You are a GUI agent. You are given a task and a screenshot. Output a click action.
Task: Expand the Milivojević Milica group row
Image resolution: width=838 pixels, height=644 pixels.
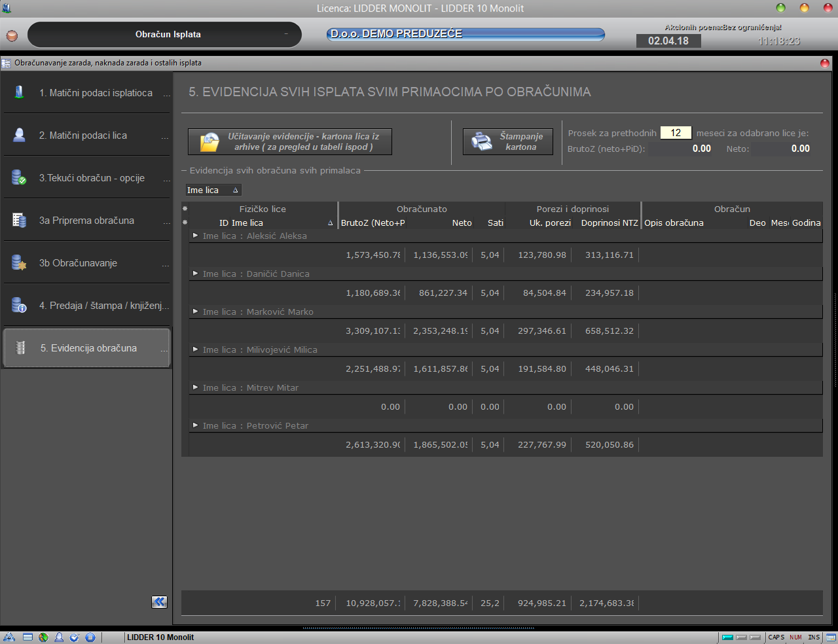point(195,349)
